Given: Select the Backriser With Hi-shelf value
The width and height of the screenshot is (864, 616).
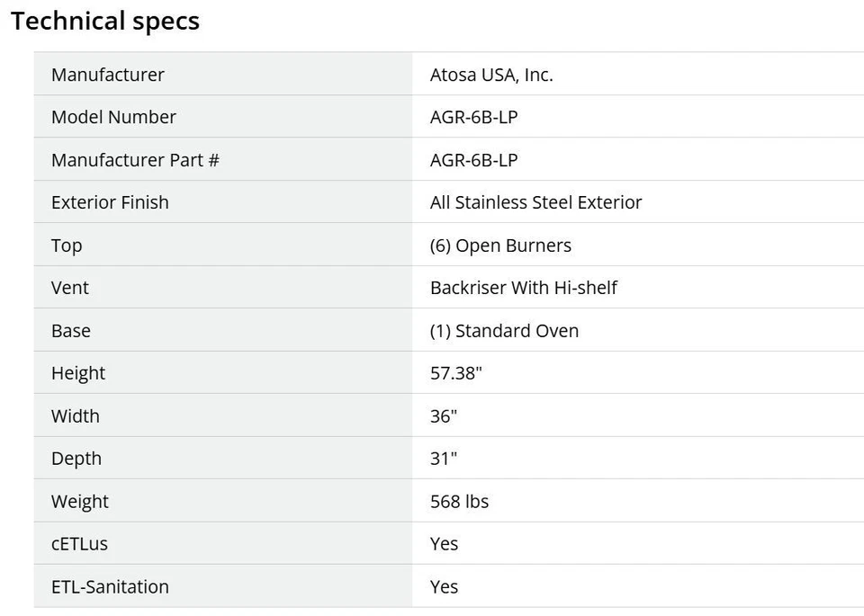Looking at the screenshot, I should [524, 288].
